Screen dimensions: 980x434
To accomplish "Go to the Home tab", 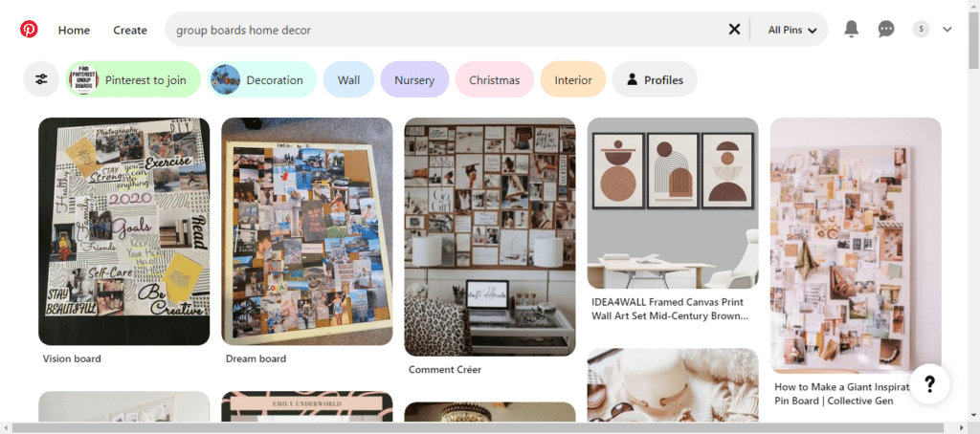I will point(74,30).
